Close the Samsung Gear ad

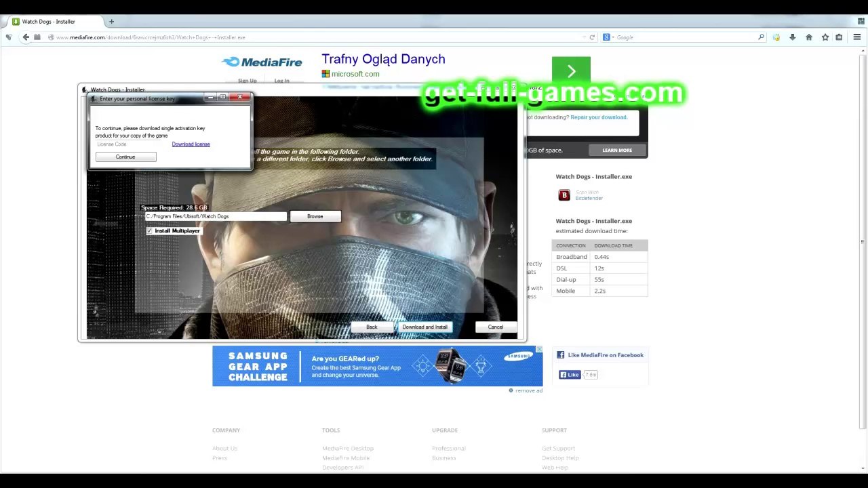click(539, 350)
